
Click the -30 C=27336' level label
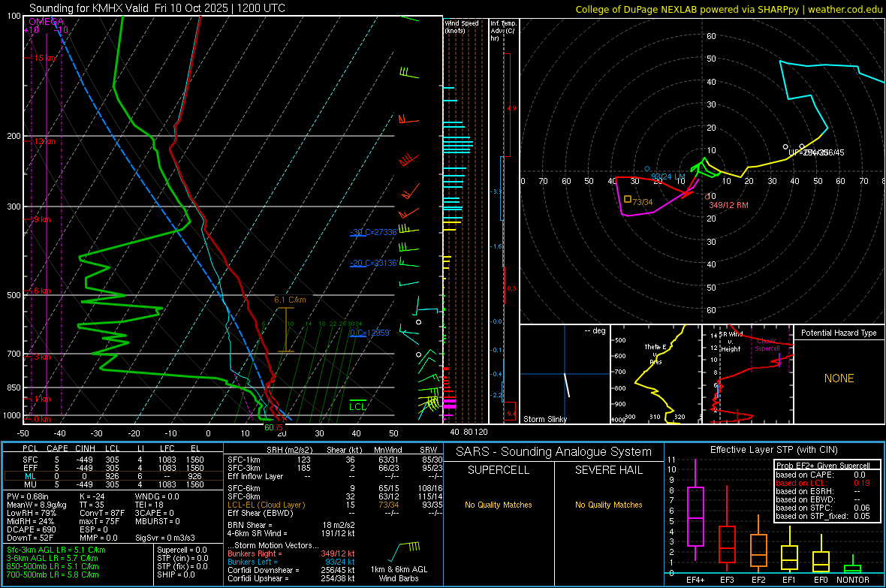pyautogui.click(x=373, y=232)
